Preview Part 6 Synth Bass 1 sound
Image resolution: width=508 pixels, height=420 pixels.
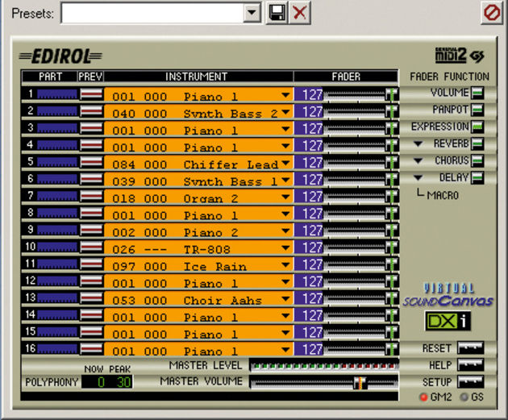click(91, 179)
